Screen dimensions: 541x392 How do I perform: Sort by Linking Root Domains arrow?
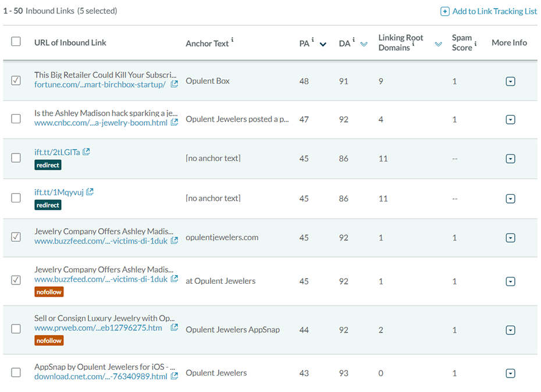click(439, 44)
